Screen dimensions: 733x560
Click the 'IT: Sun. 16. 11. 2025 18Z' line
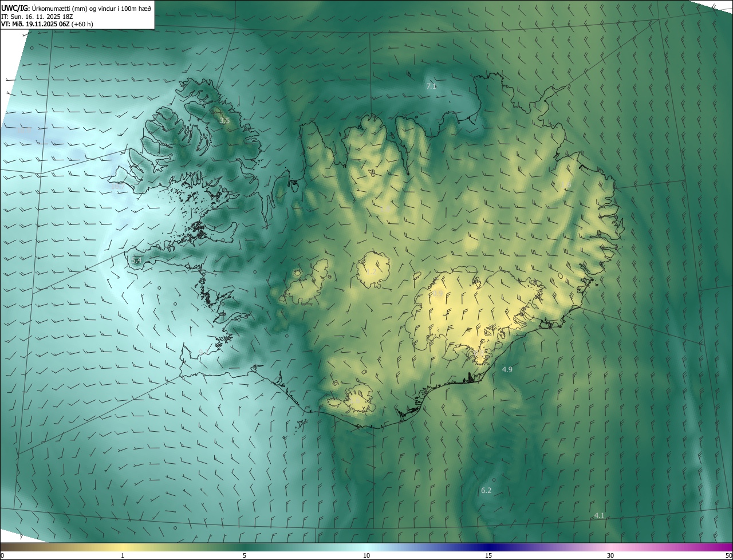pyautogui.click(x=37, y=17)
